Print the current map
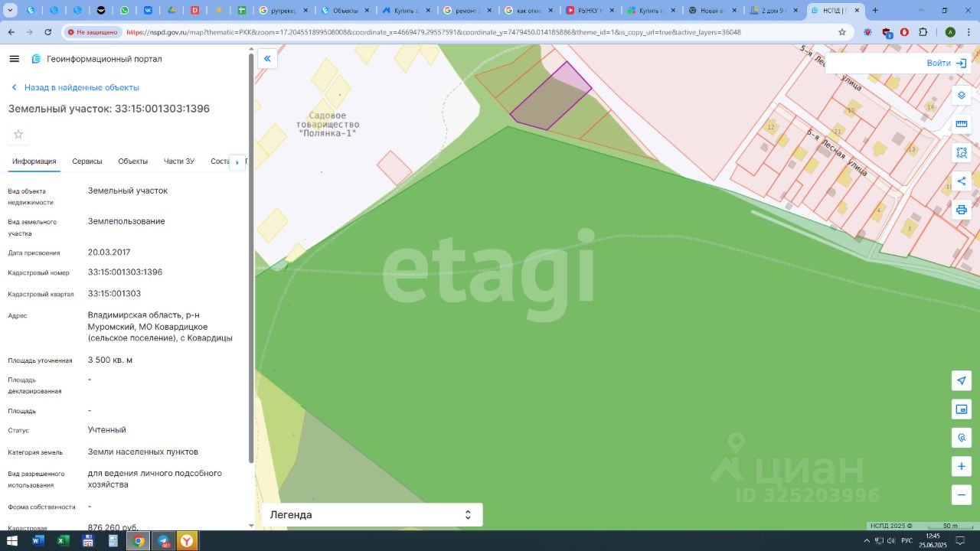This screenshot has width=980, height=551. tap(962, 210)
